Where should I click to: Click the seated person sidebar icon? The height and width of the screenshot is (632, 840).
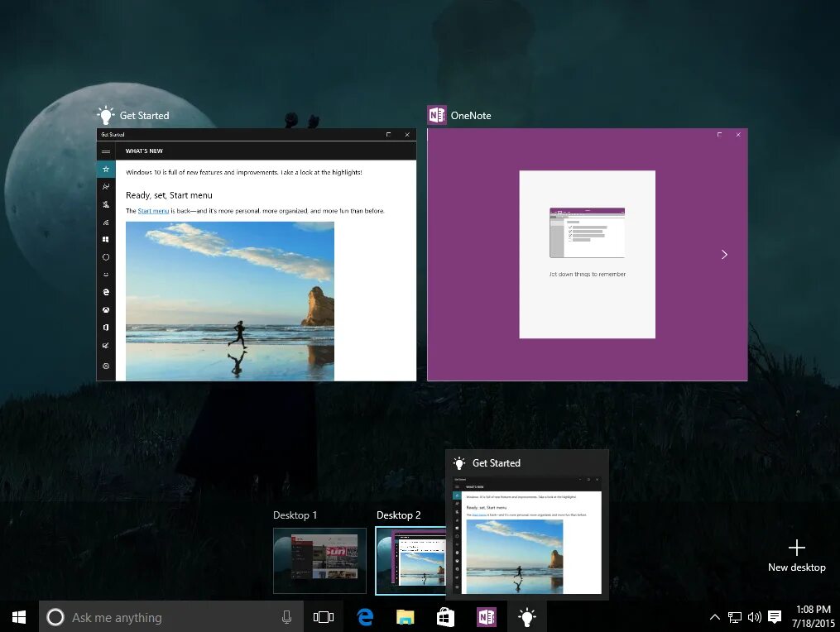point(106,204)
